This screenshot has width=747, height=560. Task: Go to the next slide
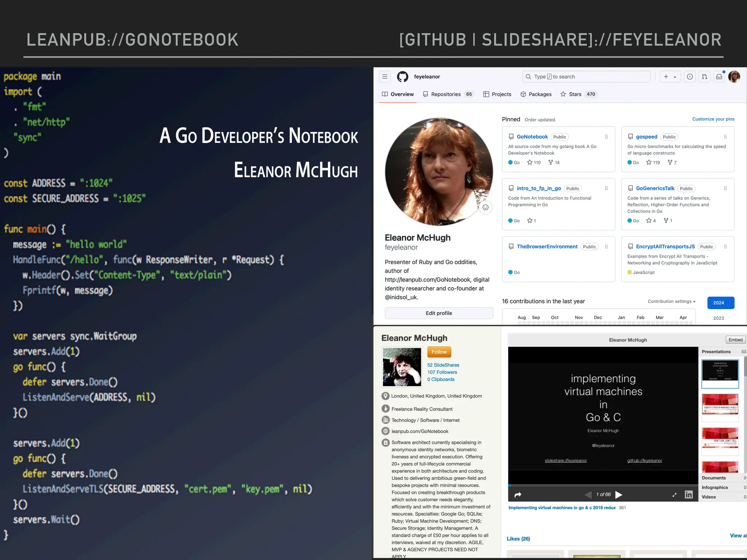(x=619, y=495)
